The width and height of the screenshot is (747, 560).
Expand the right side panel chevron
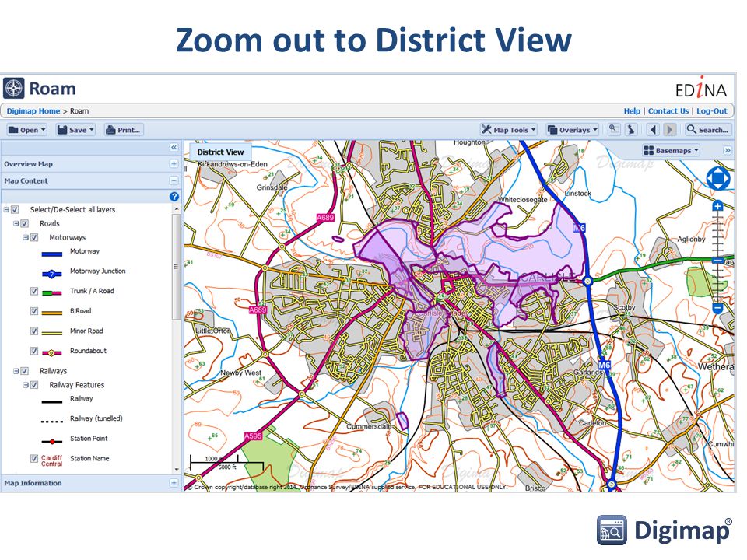coord(728,150)
